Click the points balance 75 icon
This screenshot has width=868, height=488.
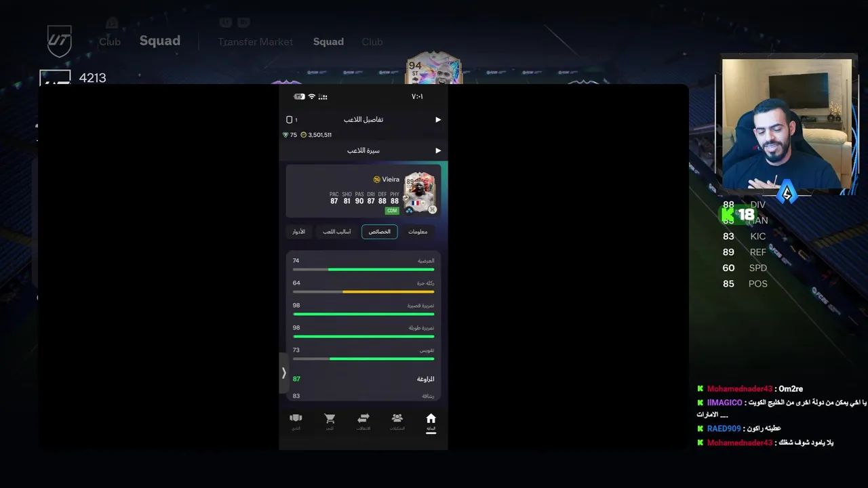286,135
